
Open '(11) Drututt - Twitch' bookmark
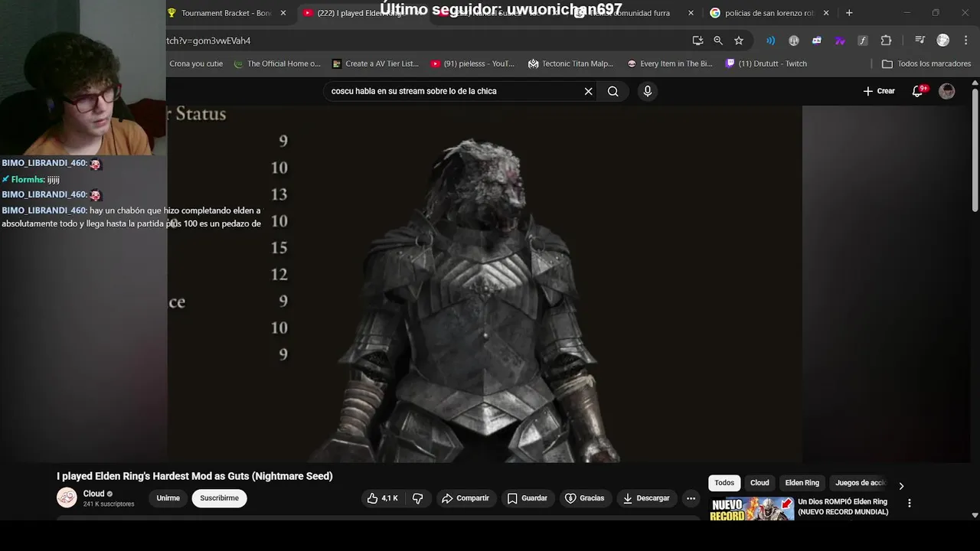[766, 64]
